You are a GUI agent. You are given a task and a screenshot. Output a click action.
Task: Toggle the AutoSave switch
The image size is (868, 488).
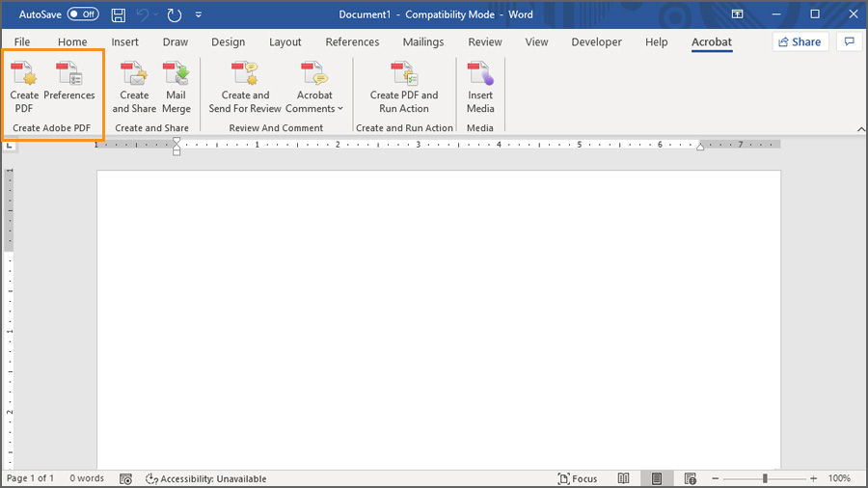(x=83, y=14)
